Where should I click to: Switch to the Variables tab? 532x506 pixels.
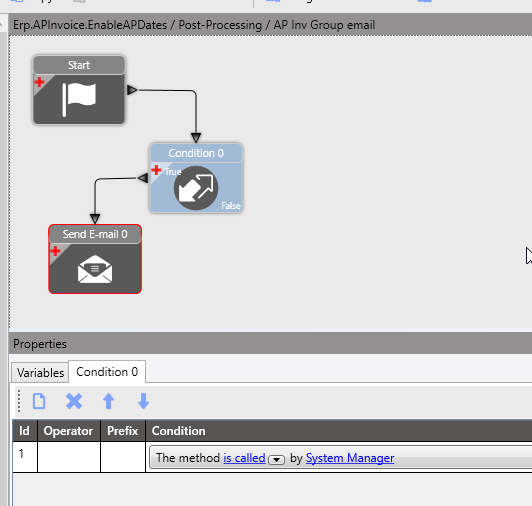pyautogui.click(x=40, y=373)
